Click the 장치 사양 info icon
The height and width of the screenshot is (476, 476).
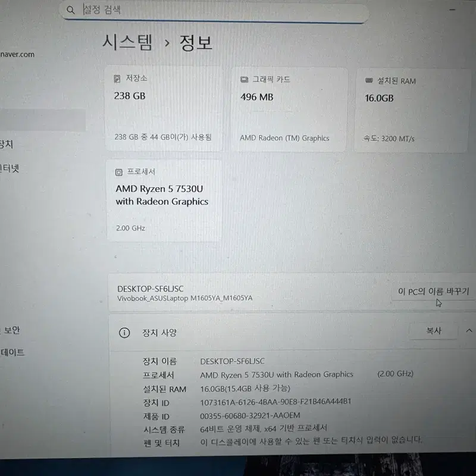point(124,333)
